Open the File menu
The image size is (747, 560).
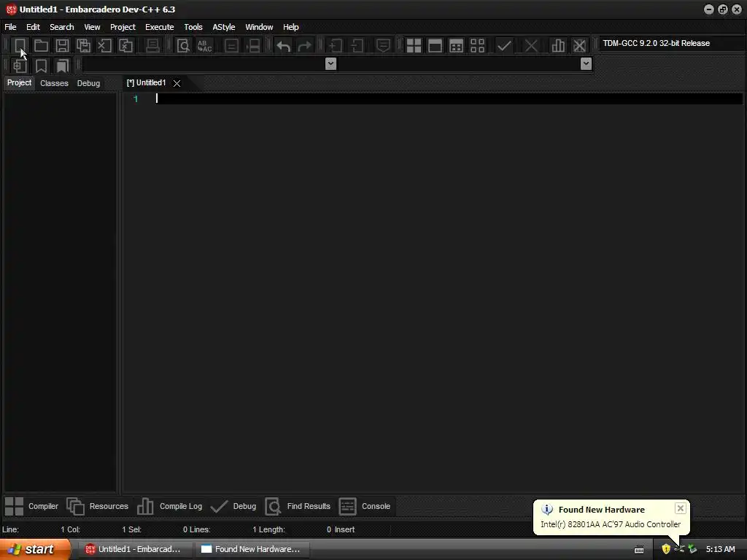coord(10,27)
